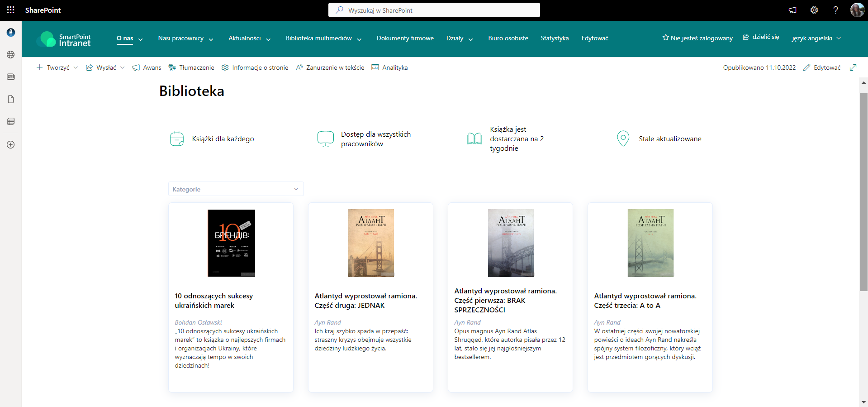Open the news icon in left sidebar
Viewport: 868px width, 407px height.
(x=11, y=77)
